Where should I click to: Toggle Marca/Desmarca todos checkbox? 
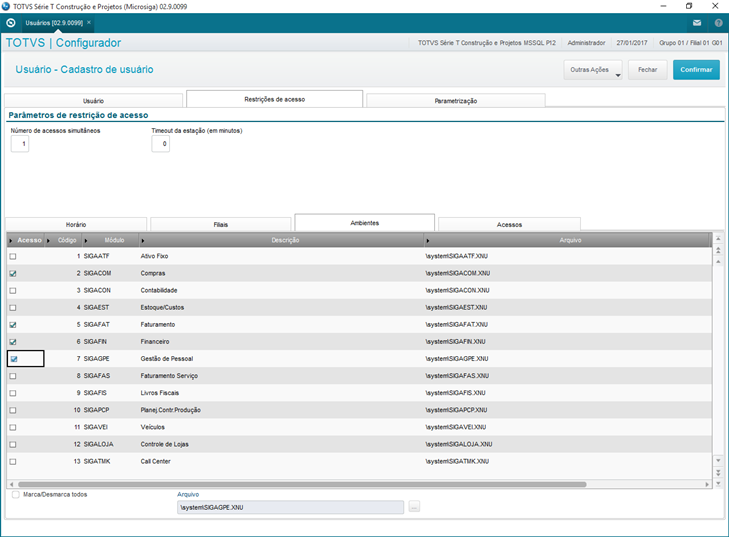(16, 494)
